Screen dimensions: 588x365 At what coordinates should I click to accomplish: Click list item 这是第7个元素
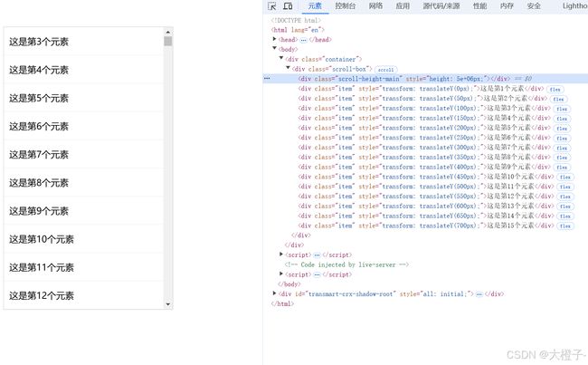tap(83, 154)
